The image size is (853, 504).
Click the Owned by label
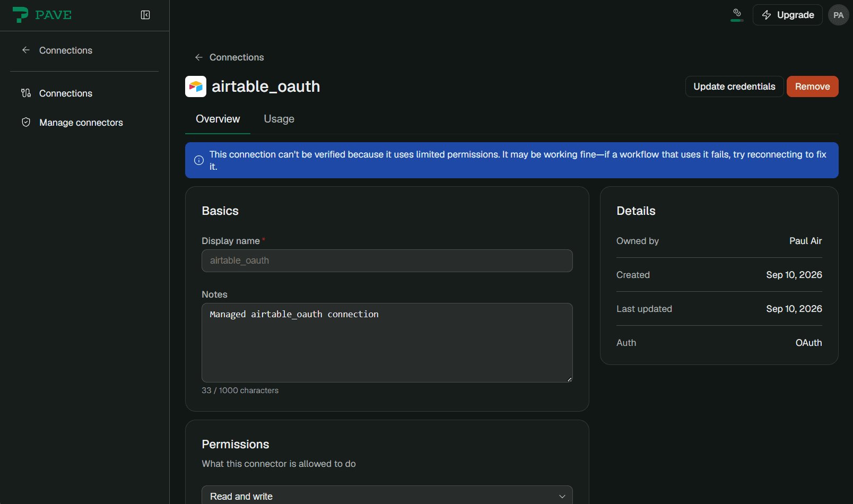(x=637, y=241)
